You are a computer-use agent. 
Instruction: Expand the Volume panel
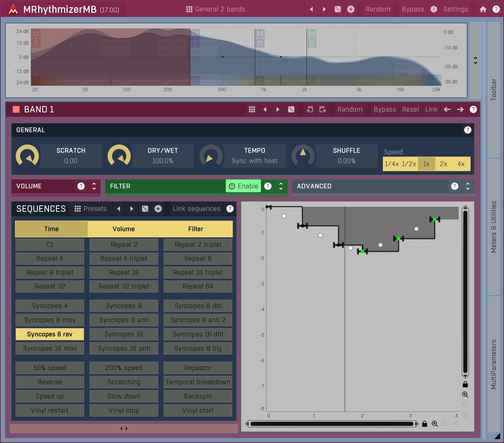[x=94, y=186]
